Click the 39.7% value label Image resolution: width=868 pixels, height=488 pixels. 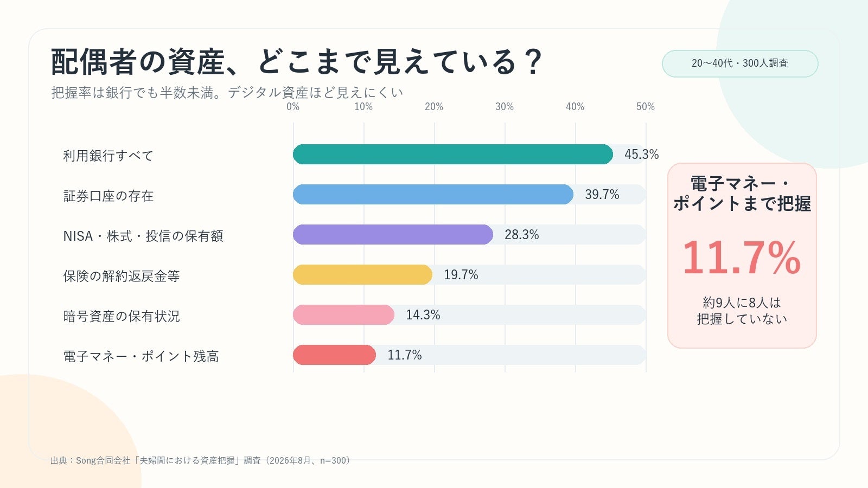click(x=602, y=195)
